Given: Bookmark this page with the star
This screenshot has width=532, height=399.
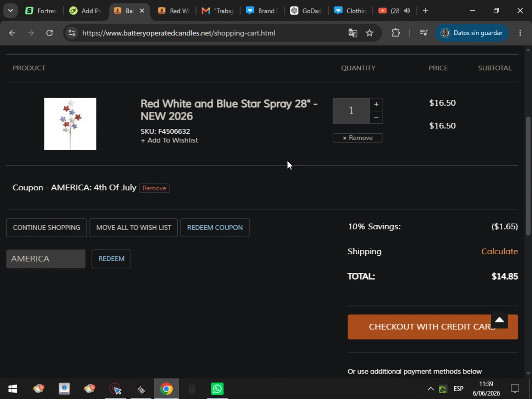Looking at the screenshot, I should 370,33.
